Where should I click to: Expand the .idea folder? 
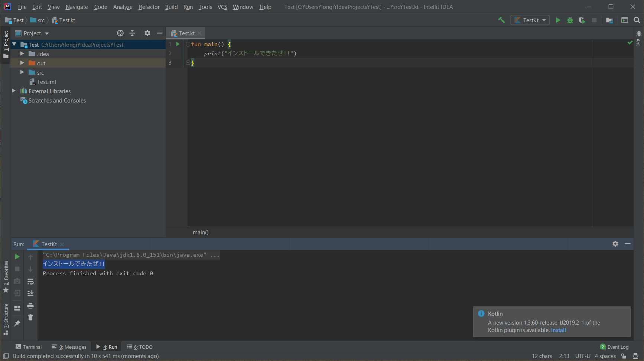pos(22,54)
